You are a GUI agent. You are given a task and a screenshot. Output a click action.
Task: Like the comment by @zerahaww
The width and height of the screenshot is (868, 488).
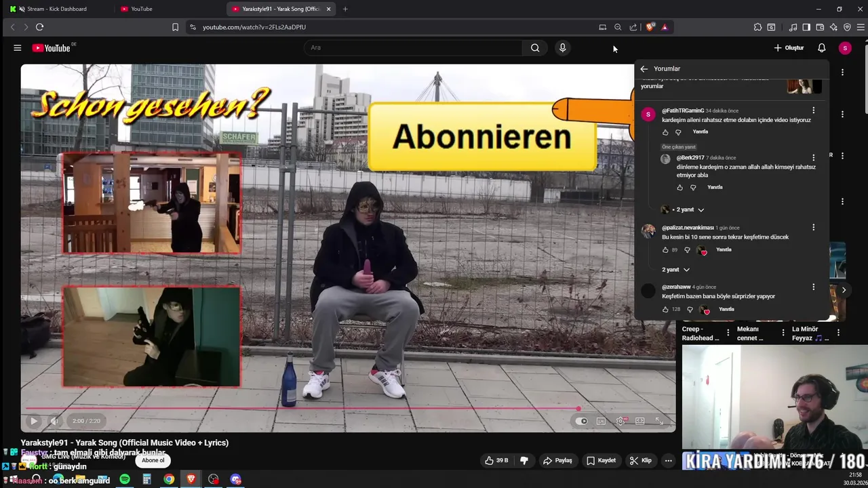(665, 310)
